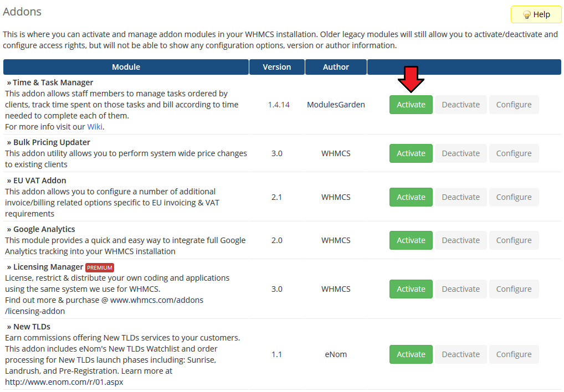
Task: Select the Licensing Manager title
Action: point(48,267)
